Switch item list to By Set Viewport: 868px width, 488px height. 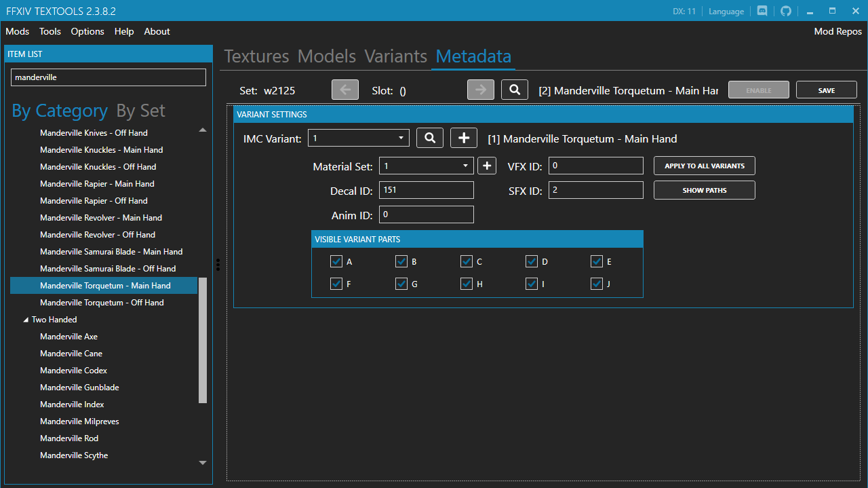(140, 111)
